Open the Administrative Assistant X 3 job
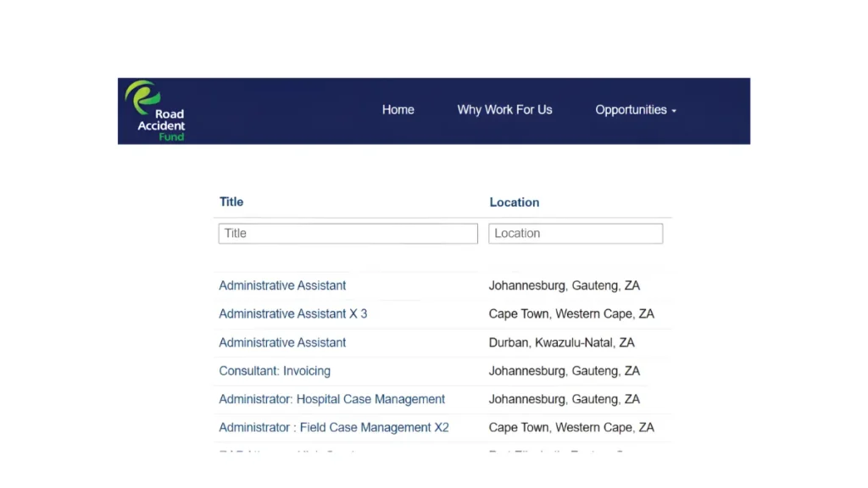868x488 pixels. [x=292, y=314]
